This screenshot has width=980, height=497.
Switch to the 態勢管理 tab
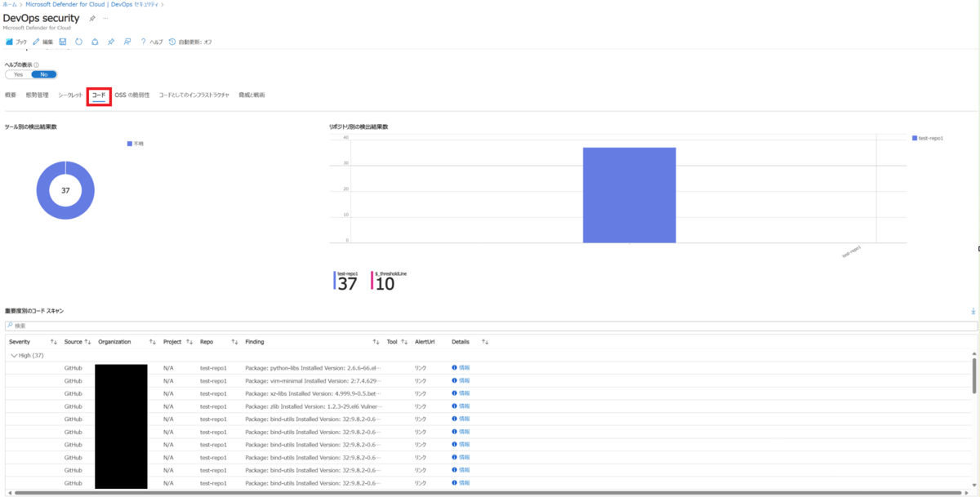click(x=37, y=95)
